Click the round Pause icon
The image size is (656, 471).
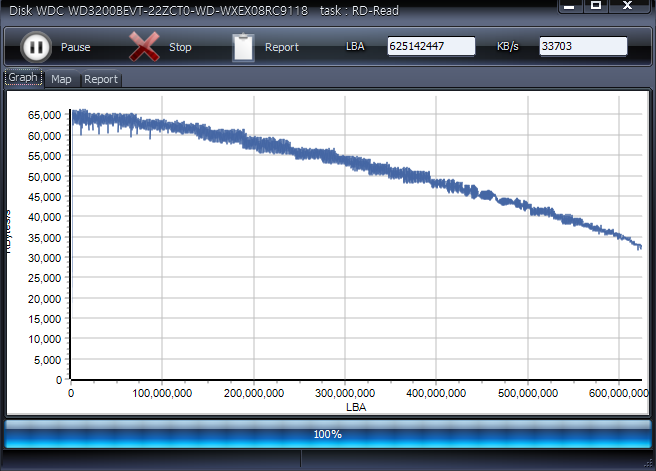pos(36,47)
